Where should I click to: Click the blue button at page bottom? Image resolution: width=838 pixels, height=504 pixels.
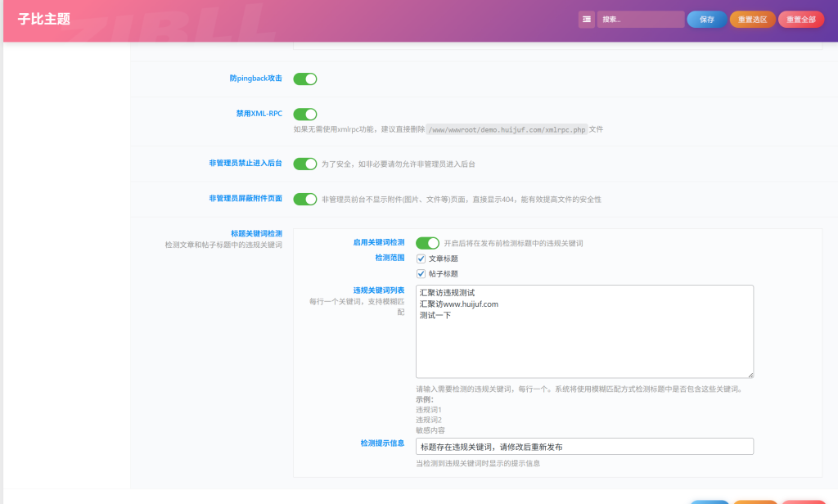click(x=709, y=502)
